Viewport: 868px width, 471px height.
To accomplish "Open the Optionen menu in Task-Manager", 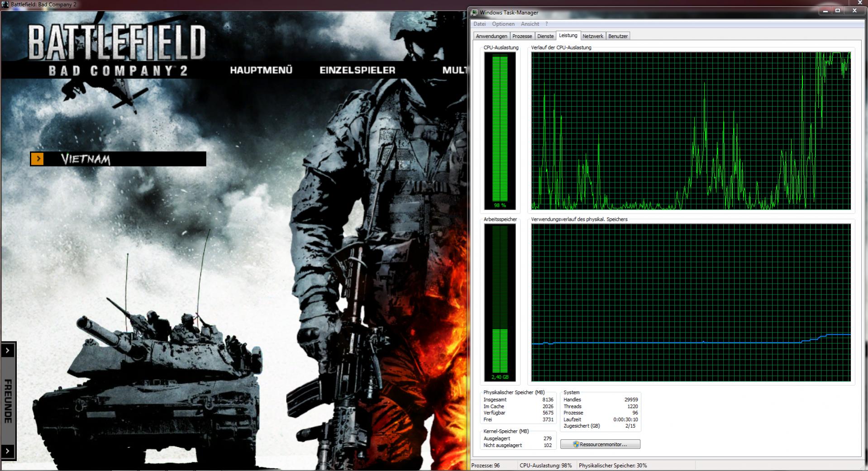I will pos(503,24).
